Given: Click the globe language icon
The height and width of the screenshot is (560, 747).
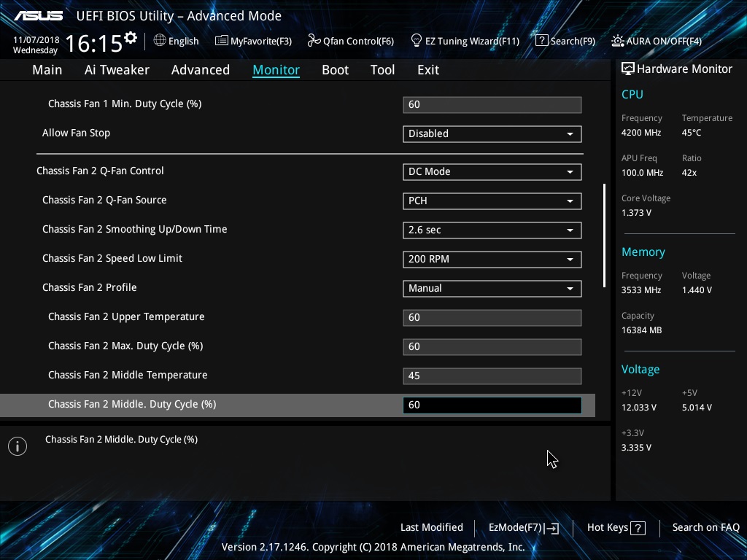Looking at the screenshot, I should point(160,41).
